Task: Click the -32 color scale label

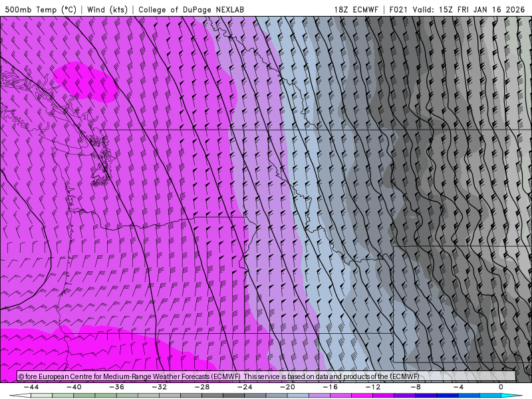Action: 160,387
